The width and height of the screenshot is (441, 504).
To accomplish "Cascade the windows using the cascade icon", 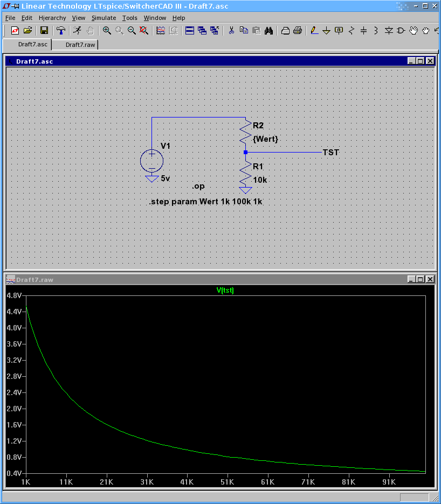I will pos(202,31).
